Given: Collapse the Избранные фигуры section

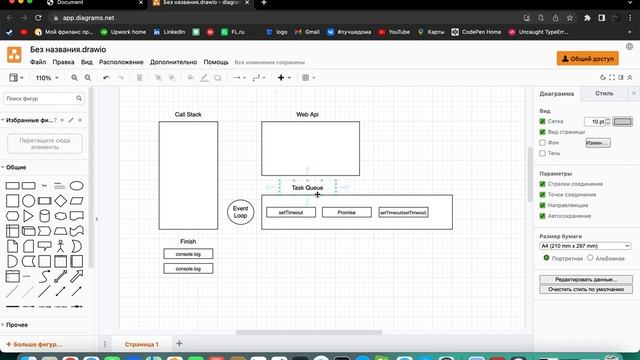Looking at the screenshot, I should pos(28,120).
